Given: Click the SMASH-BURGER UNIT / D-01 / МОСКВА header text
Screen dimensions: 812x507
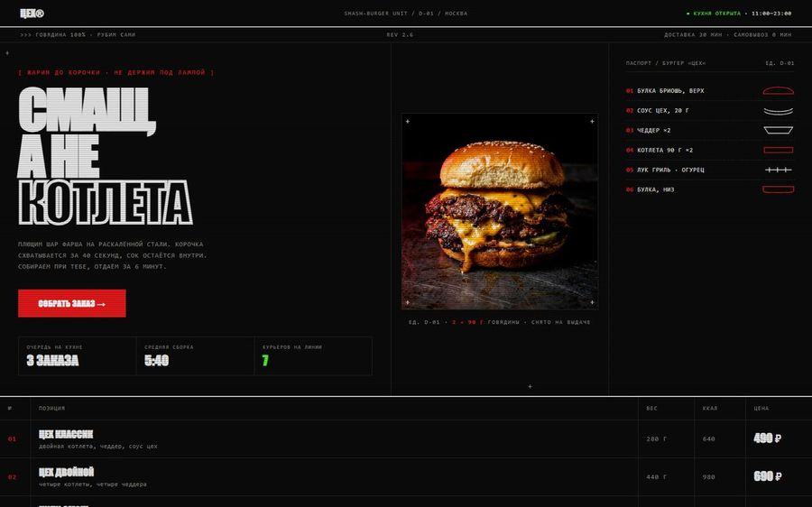Looking at the screenshot, I should 406,14.
